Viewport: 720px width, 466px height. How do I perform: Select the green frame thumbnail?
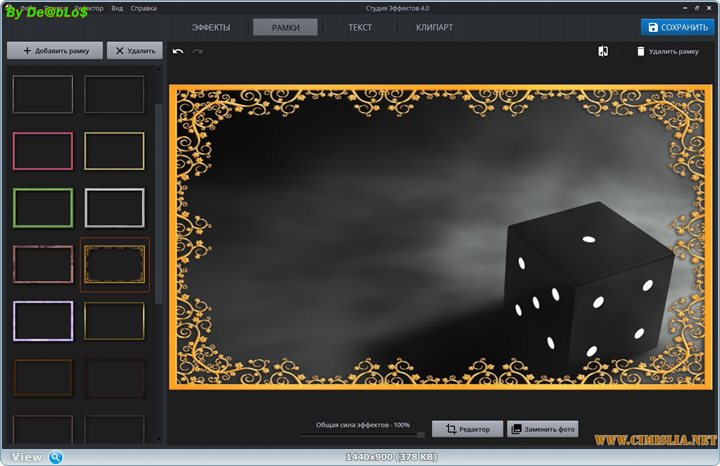click(x=42, y=208)
